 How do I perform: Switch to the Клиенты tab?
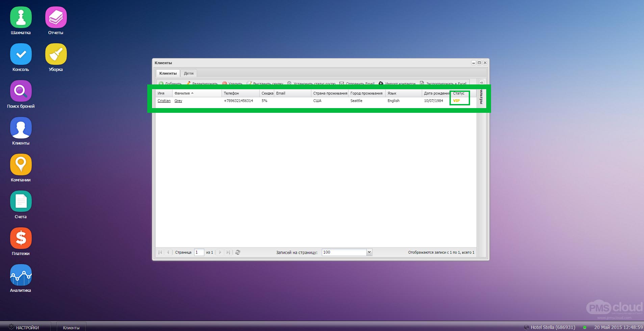[x=168, y=73]
